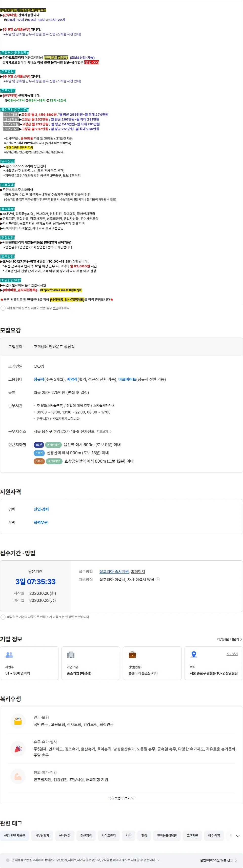Click the 학력무관 education requirement
This screenshot has width=243, height=868.
41,522
